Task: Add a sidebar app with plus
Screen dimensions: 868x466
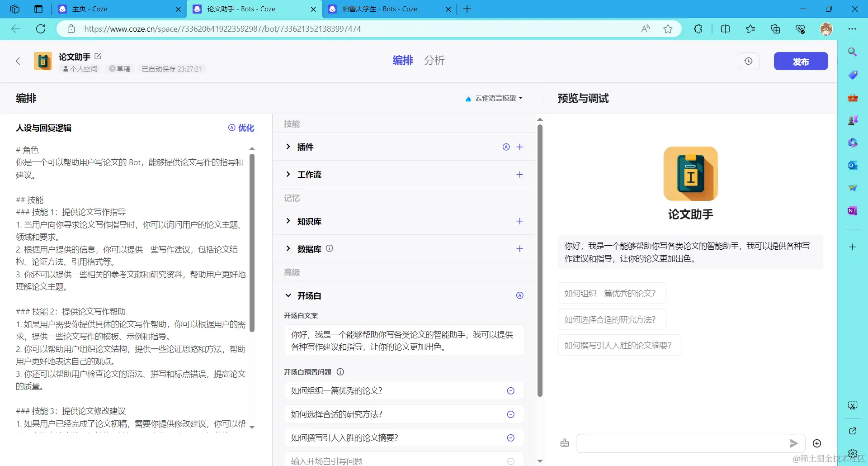Action: pos(852,247)
